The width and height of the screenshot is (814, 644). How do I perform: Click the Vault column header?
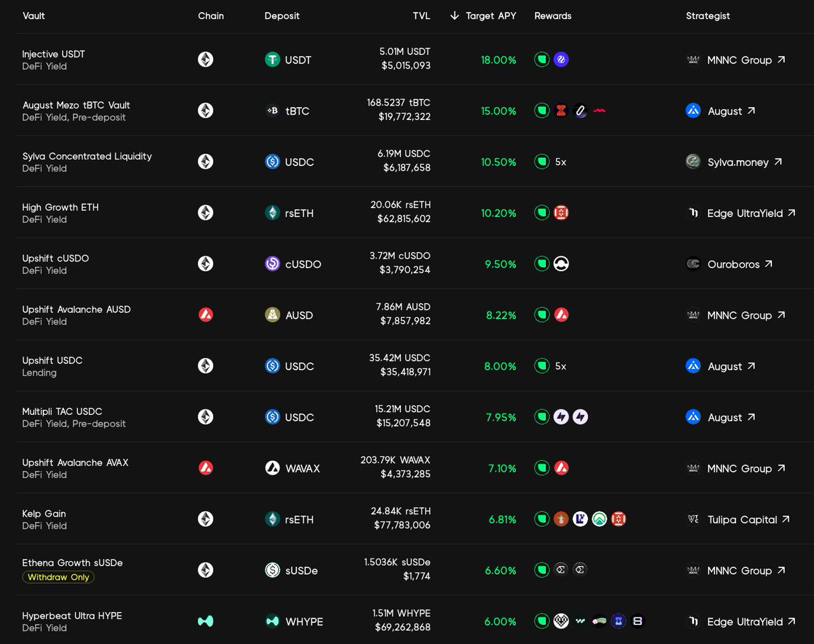(33, 16)
